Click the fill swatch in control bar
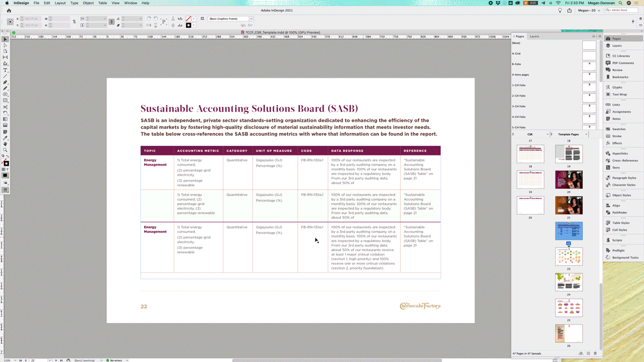 (x=188, y=18)
